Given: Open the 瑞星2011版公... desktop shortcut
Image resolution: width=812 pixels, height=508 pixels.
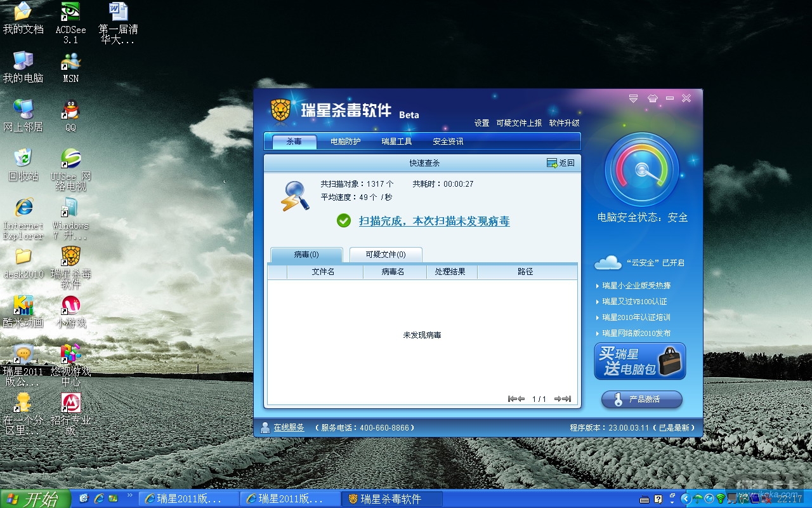Looking at the screenshot, I should pos(23,366).
